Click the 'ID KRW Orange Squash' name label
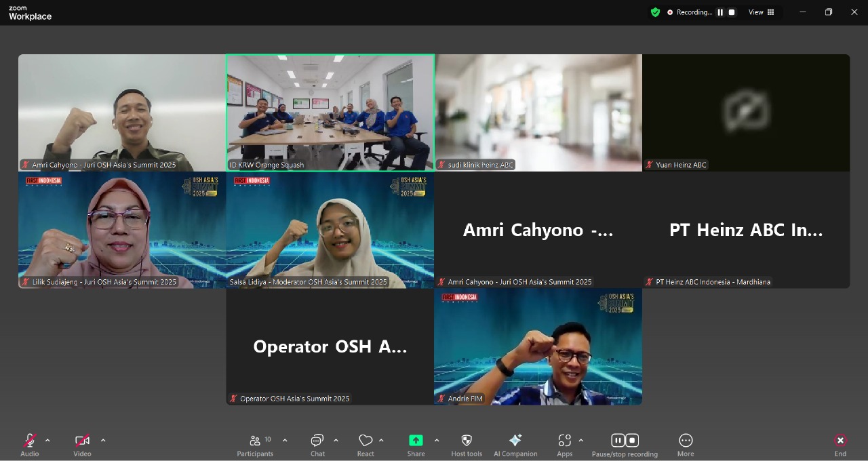Screen dimensions: 868x461 pos(267,165)
